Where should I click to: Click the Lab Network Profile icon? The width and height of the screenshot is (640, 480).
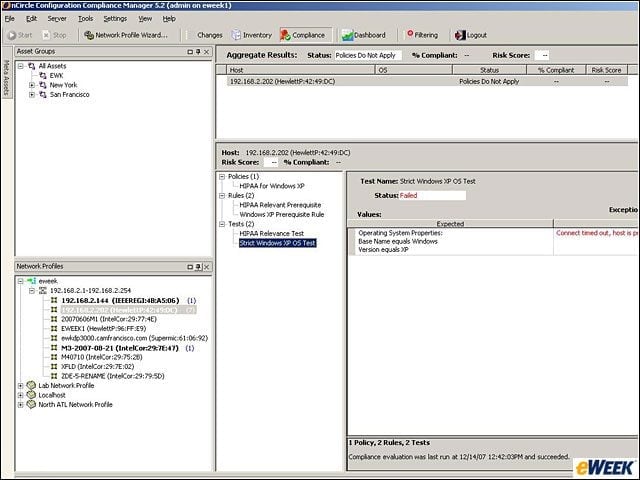pos(31,385)
